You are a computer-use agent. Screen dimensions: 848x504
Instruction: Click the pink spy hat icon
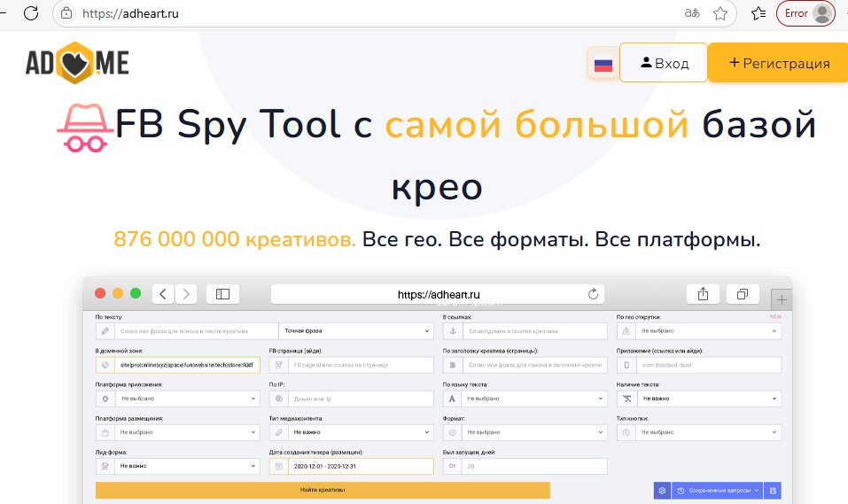(x=85, y=128)
